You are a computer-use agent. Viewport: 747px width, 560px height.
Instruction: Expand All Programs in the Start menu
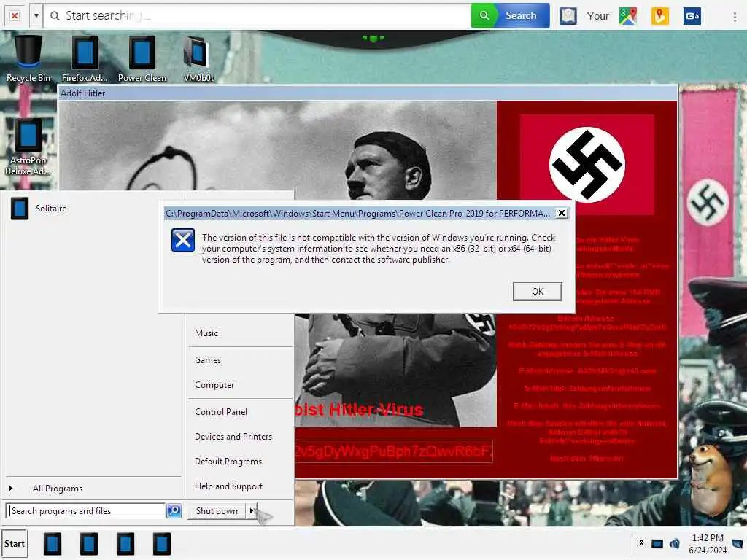tap(57, 489)
